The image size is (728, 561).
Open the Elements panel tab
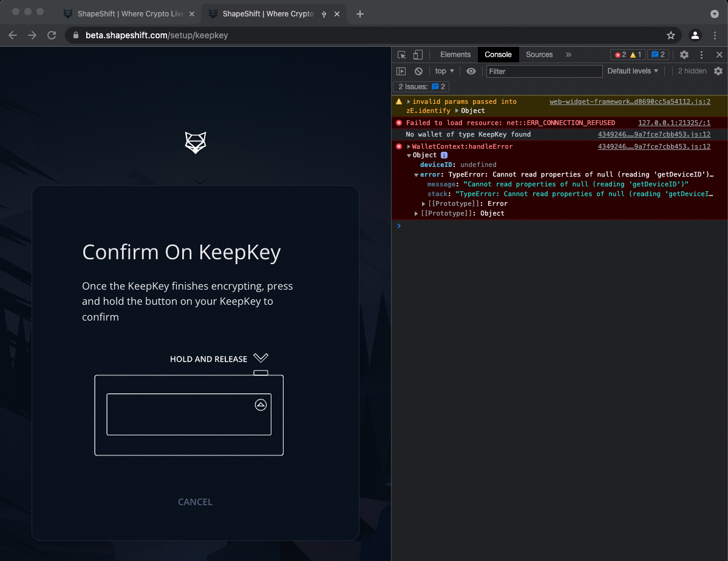455,55
